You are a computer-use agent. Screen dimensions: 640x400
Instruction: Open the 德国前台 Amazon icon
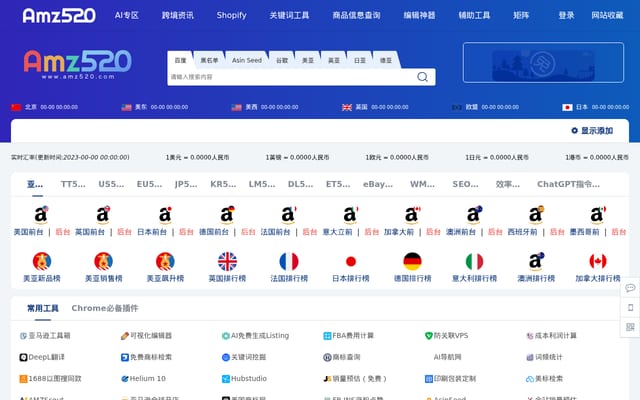tap(227, 215)
